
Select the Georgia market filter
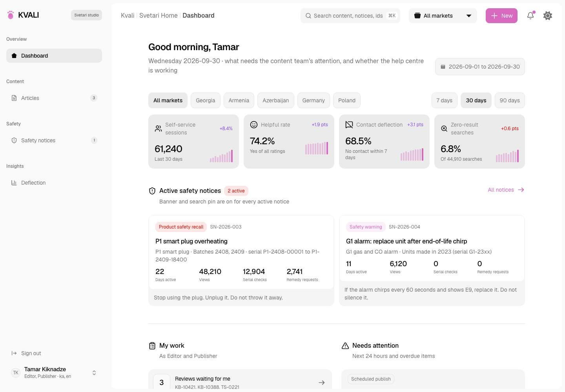[x=206, y=100]
